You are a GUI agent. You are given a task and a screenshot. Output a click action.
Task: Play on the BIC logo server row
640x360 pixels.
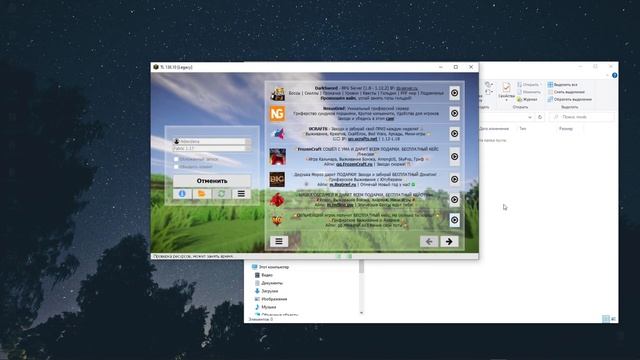(454, 179)
